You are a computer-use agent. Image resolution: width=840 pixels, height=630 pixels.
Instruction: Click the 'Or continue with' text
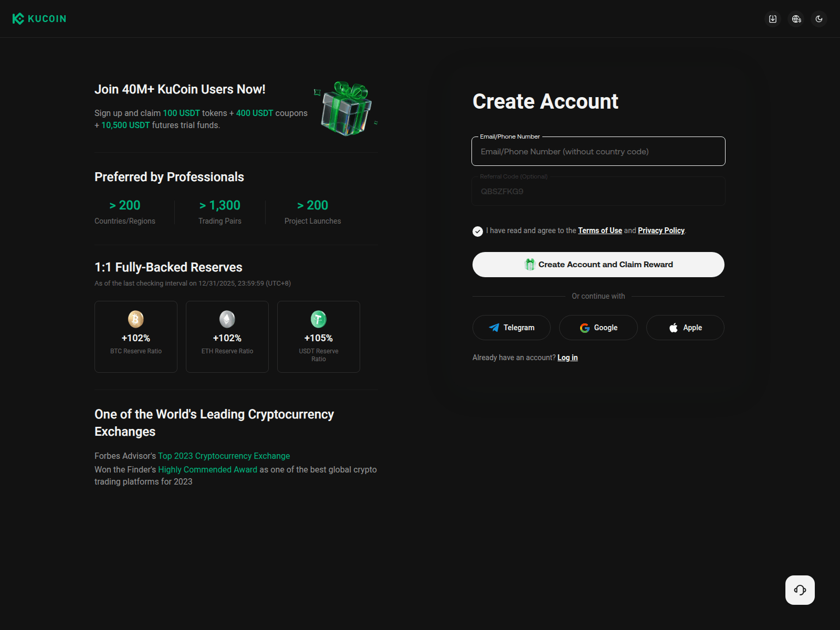[598, 296]
